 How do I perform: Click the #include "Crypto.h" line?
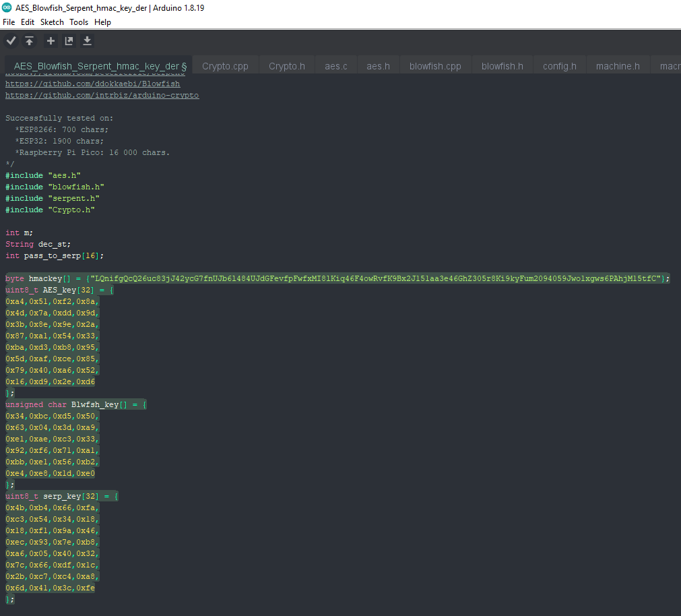click(x=50, y=210)
